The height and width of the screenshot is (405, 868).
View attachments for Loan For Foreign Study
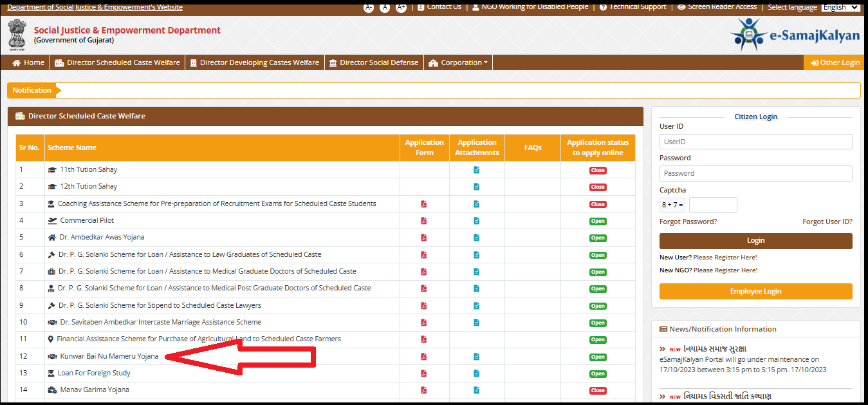tap(477, 373)
